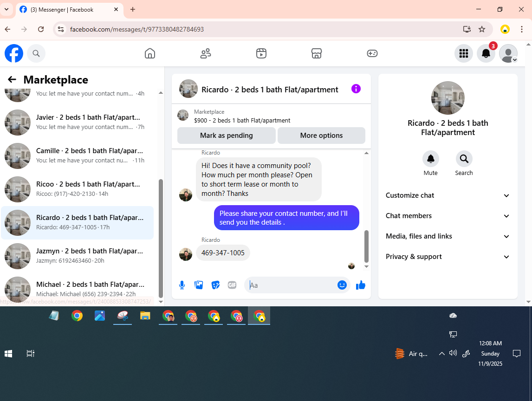Open Task View on taskbar
This screenshot has width=532, height=401.
(x=31, y=354)
